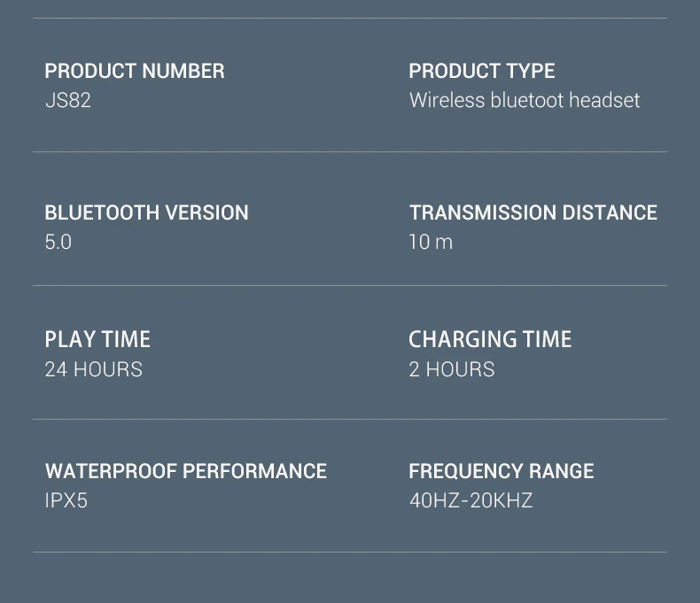Image resolution: width=700 pixels, height=603 pixels.
Task: Click the PLAY TIME heading
Action: (97, 339)
